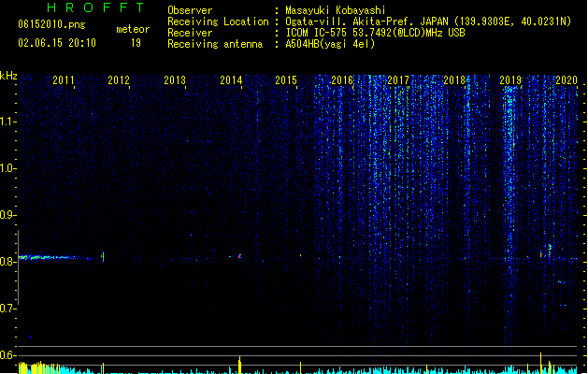Select antenna value A504HB(yagi 4el)
588x374 pixels.
tap(330, 44)
